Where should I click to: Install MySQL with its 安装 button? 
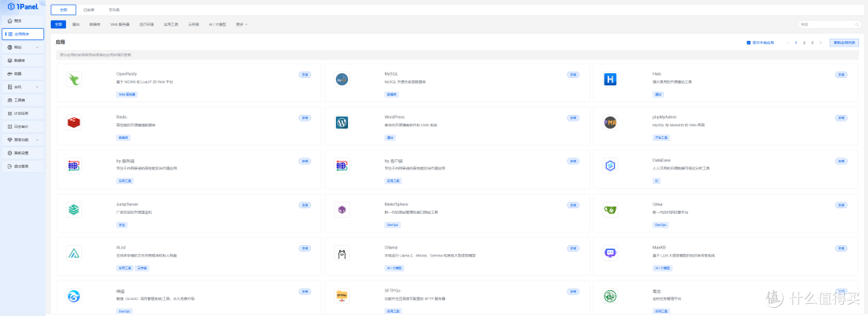pyautogui.click(x=573, y=75)
